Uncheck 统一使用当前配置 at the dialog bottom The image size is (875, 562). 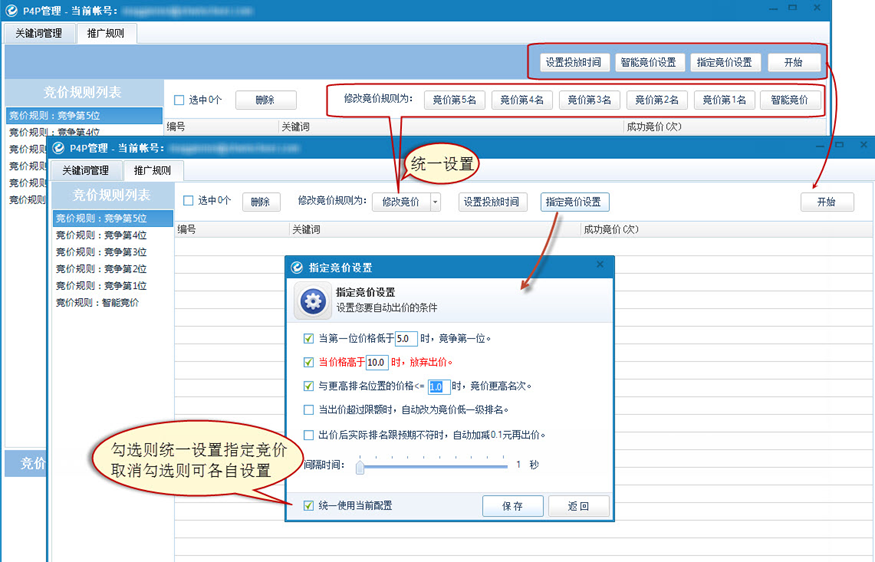308,506
